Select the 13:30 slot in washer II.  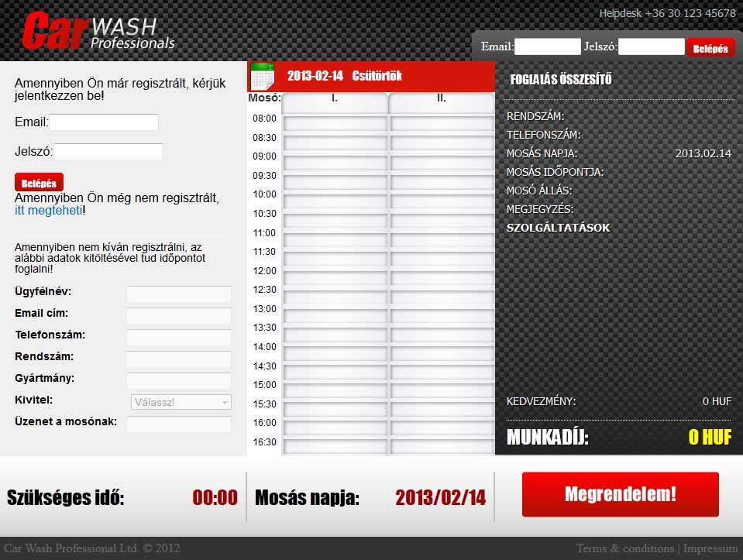coord(442,333)
